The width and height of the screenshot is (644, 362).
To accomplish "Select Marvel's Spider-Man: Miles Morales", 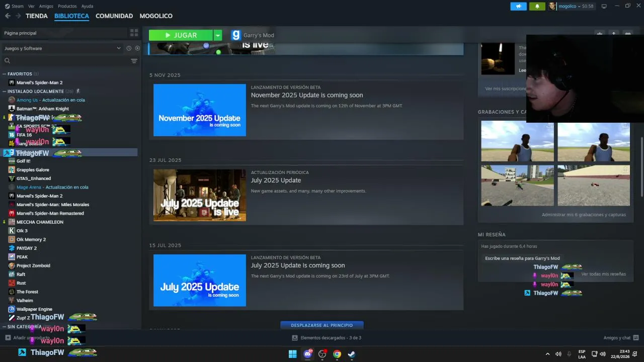I will pos(53,205).
